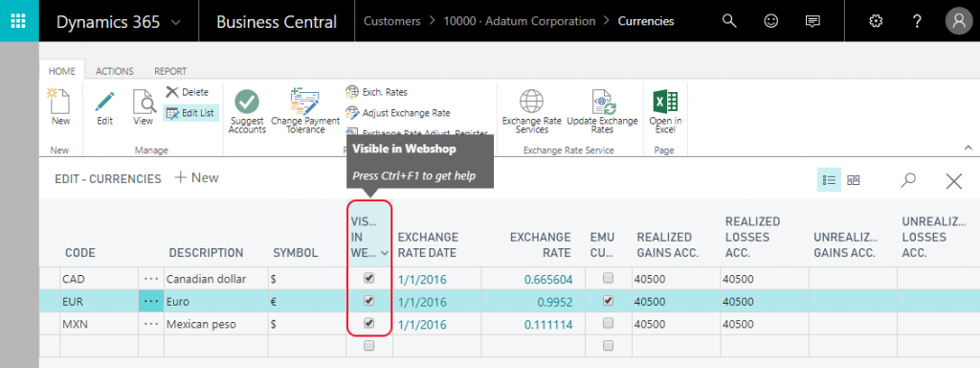The width and height of the screenshot is (980, 368).
Task: Open the smiley feedback icon
Action: 771,21
